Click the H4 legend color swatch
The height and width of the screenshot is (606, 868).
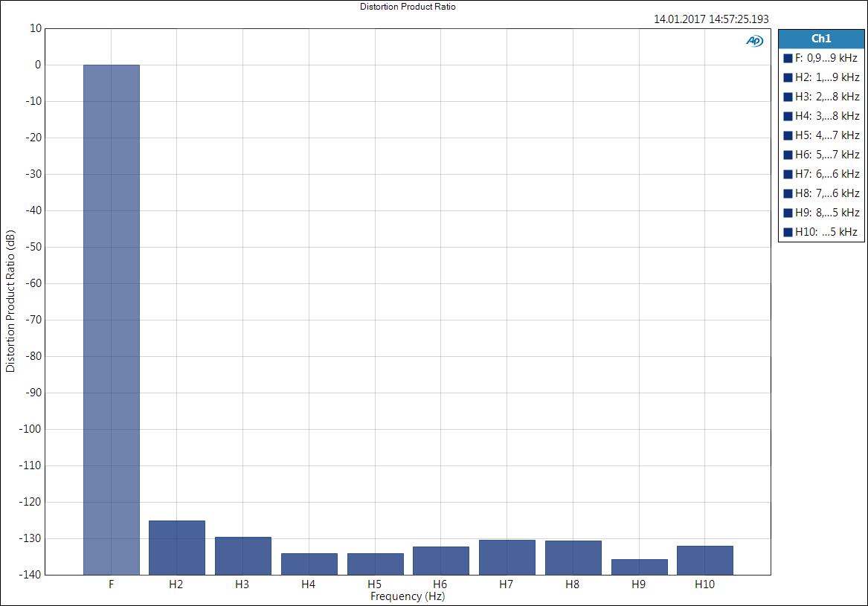[x=788, y=116]
